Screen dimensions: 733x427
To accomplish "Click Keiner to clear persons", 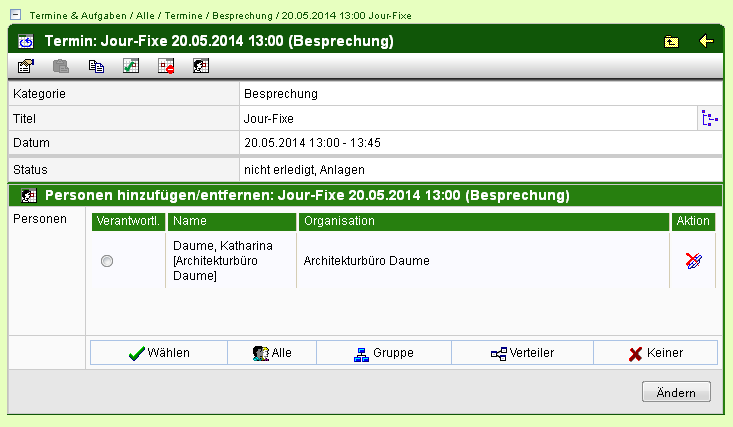I will tap(655, 353).
